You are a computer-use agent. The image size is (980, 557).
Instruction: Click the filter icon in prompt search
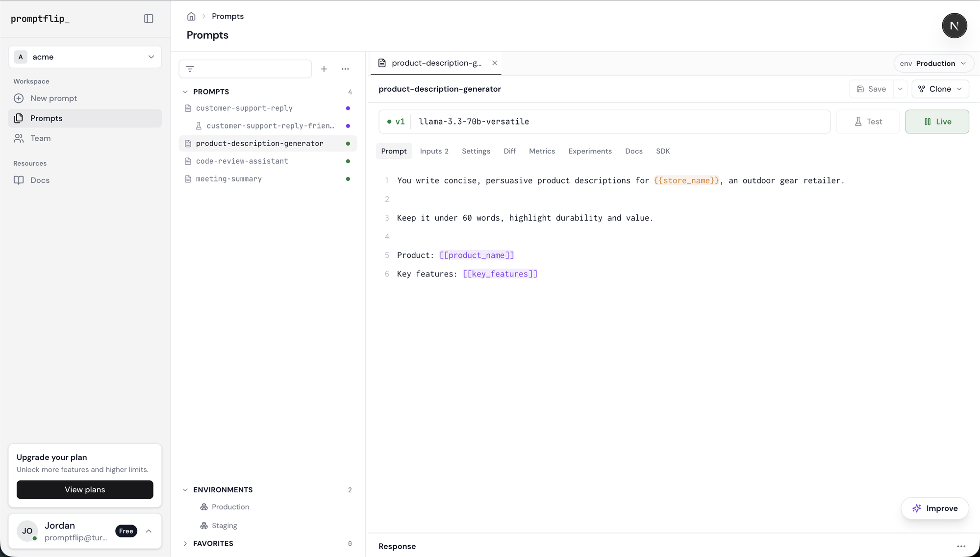[190, 69]
